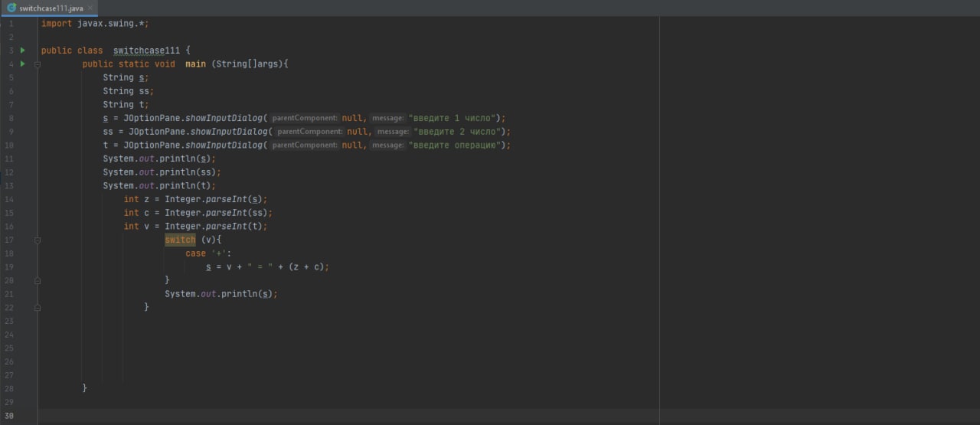Click int c = Integer.parseInt(ss) line

point(198,213)
